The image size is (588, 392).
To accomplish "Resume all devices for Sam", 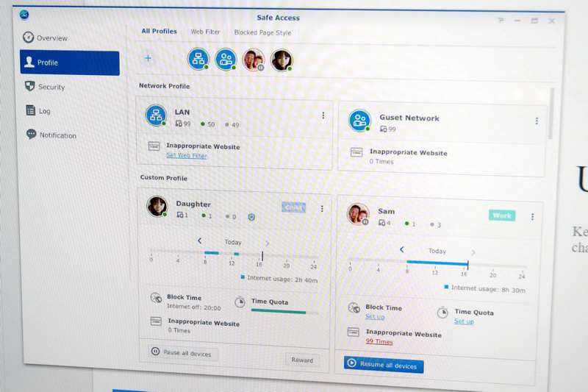I will click(384, 365).
